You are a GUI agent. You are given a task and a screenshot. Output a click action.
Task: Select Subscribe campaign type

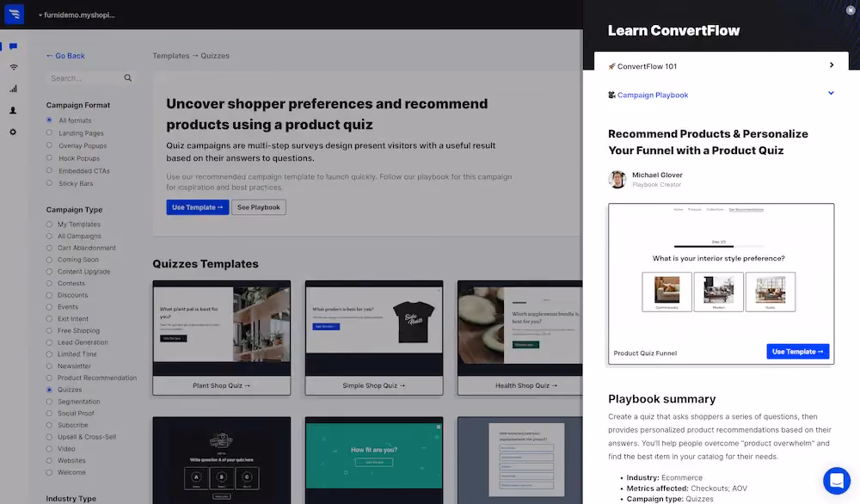(x=49, y=425)
